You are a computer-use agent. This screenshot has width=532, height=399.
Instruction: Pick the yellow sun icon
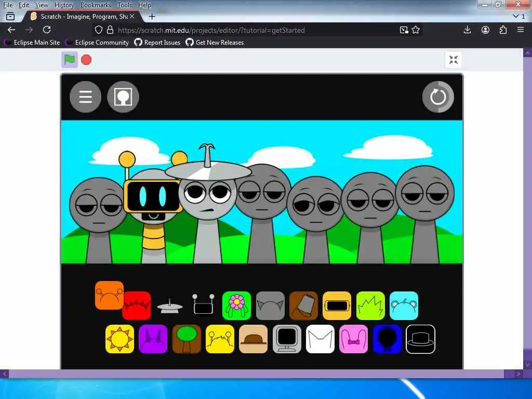pyautogui.click(x=119, y=339)
